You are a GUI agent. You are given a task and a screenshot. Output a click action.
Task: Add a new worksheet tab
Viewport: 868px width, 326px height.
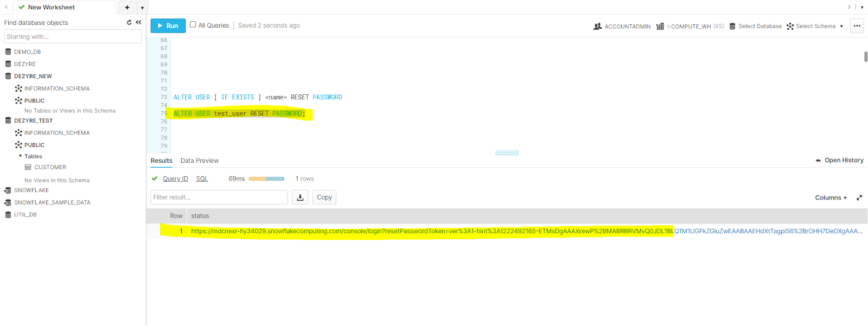click(x=127, y=8)
